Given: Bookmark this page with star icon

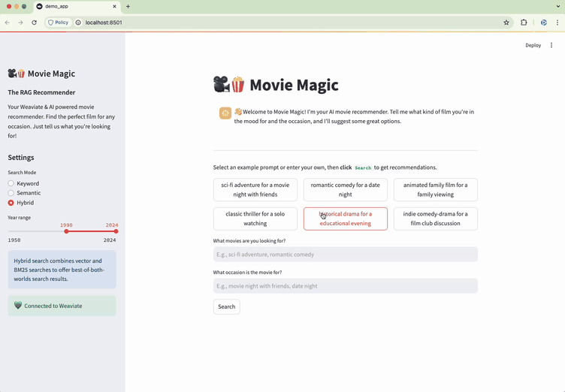Looking at the screenshot, I should point(506,23).
